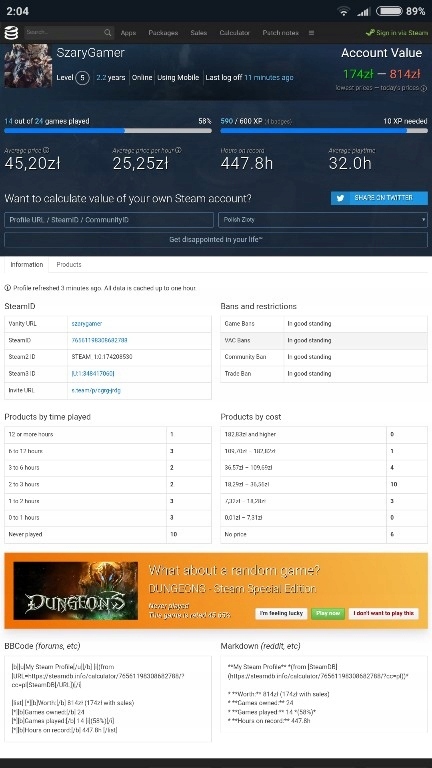Open the Sales menu item
This screenshot has width=432, height=768.
point(198,33)
